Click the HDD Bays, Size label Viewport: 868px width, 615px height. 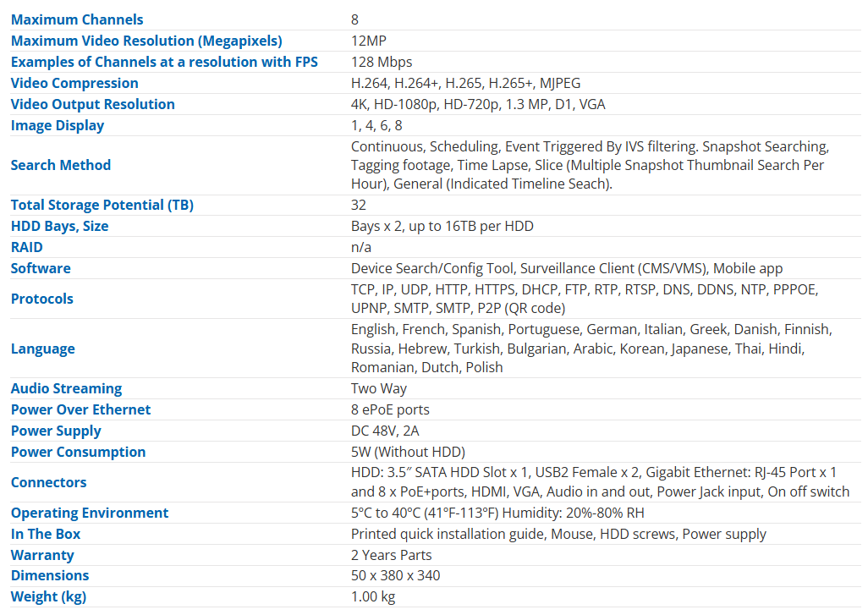click(x=59, y=226)
